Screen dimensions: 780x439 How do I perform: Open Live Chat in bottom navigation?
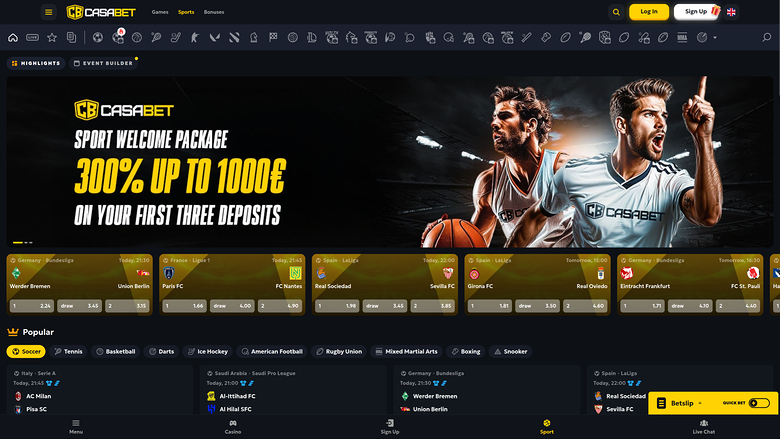pos(703,427)
